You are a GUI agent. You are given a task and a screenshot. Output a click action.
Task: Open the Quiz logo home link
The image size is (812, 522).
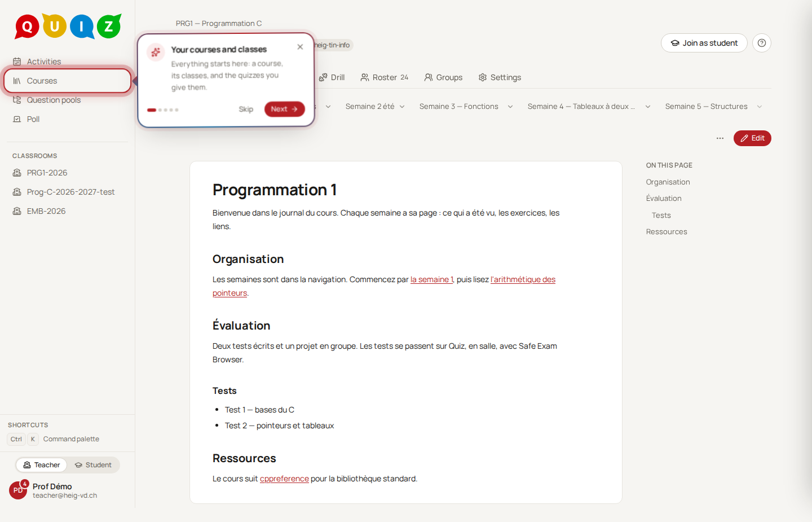[x=68, y=26]
